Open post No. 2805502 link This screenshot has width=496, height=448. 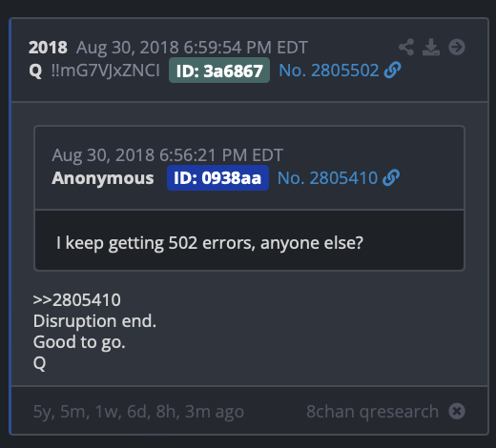pyautogui.click(x=329, y=71)
